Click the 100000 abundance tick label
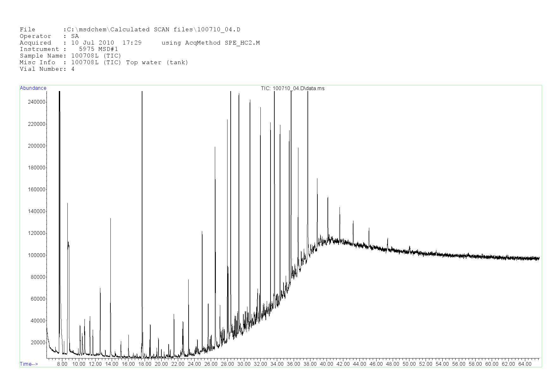Viewport: 555px width, 392px height. [x=37, y=255]
